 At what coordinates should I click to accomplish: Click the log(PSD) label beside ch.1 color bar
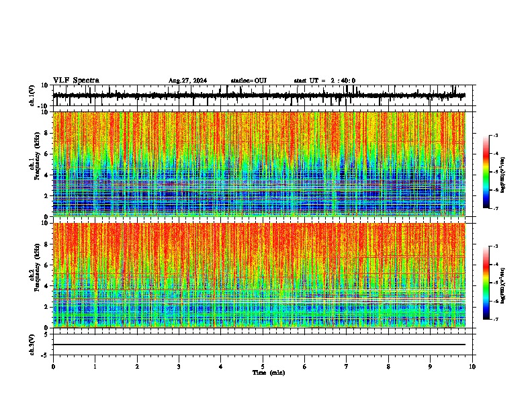(503, 175)
